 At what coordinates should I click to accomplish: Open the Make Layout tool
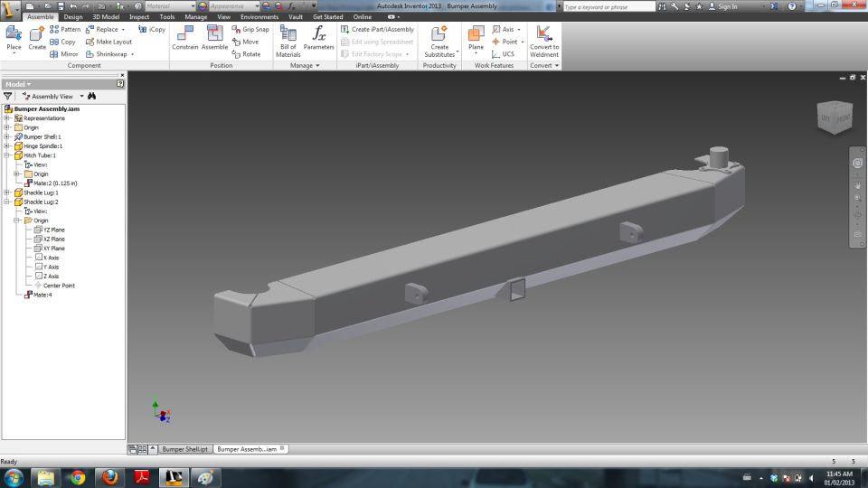108,42
